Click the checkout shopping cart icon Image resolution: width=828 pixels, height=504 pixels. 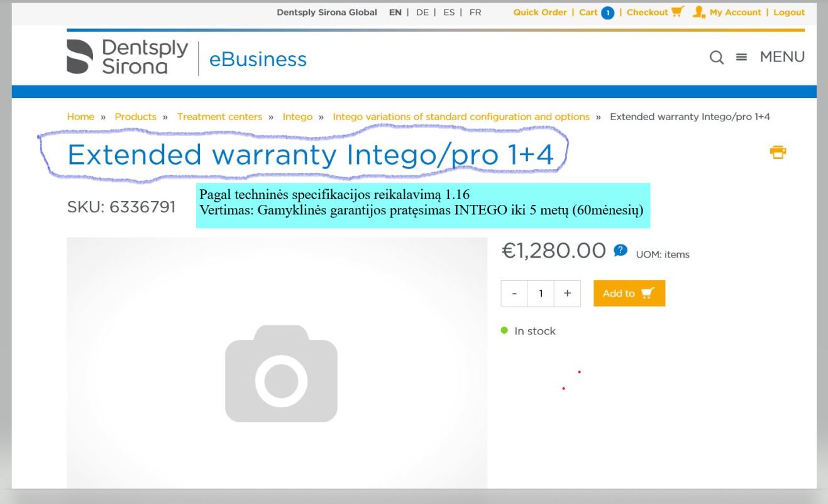(x=677, y=12)
